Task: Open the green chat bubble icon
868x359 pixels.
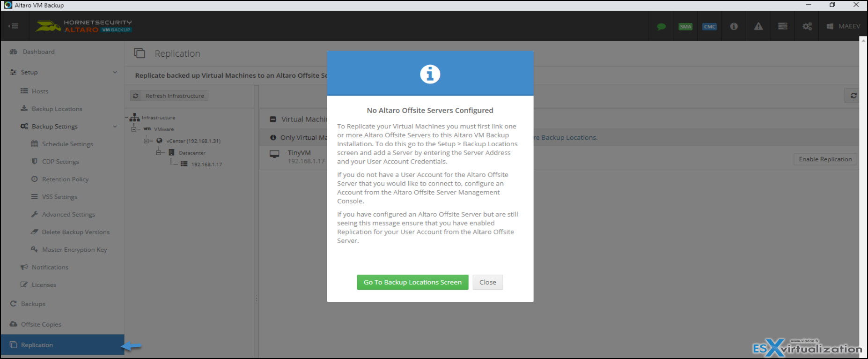Action: (x=661, y=27)
